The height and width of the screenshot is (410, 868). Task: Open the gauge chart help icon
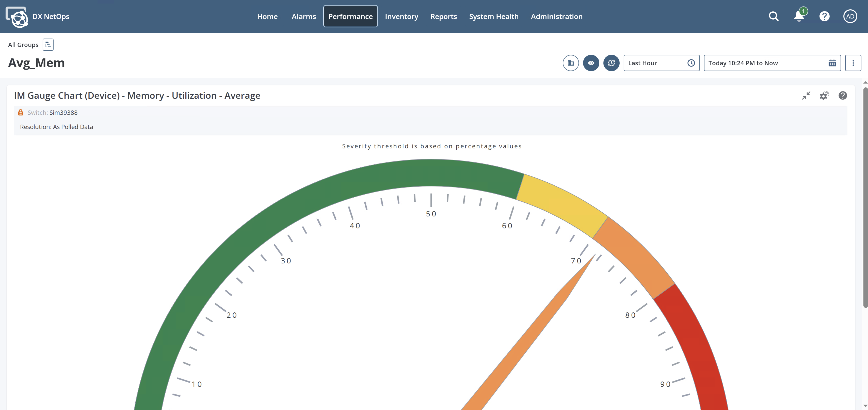842,96
